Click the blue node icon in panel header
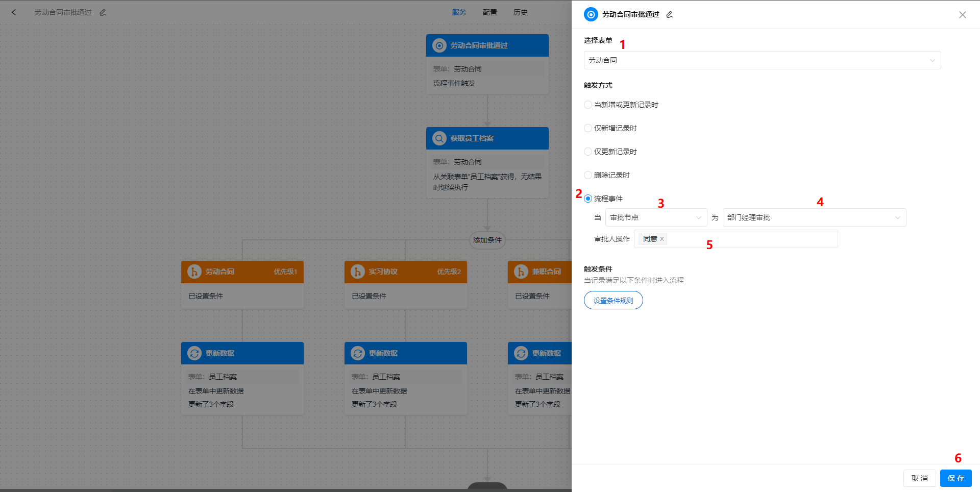The height and width of the screenshot is (492, 980). point(591,14)
